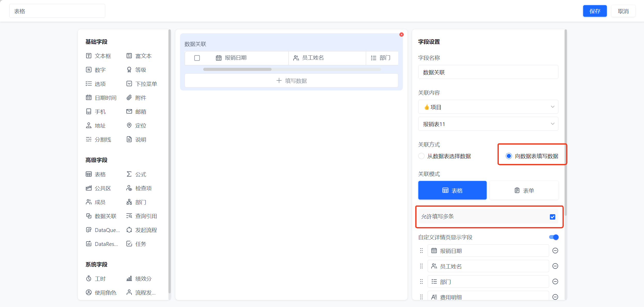
Task: Select 报销日期 display field row
Action: click(488, 251)
